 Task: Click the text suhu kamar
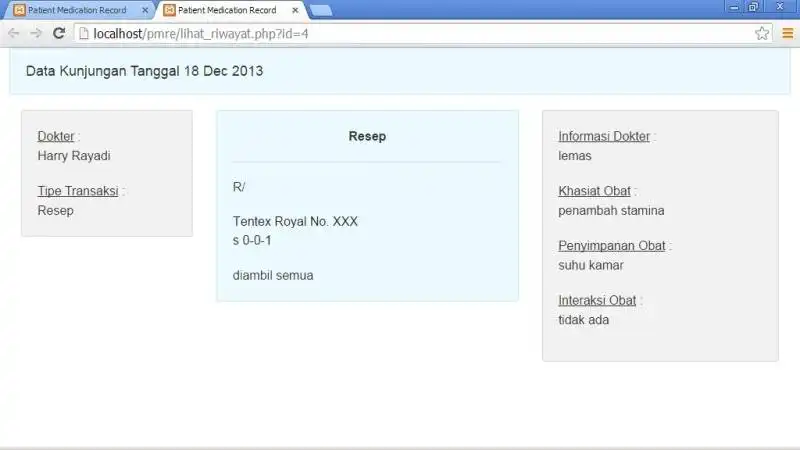[591, 265]
